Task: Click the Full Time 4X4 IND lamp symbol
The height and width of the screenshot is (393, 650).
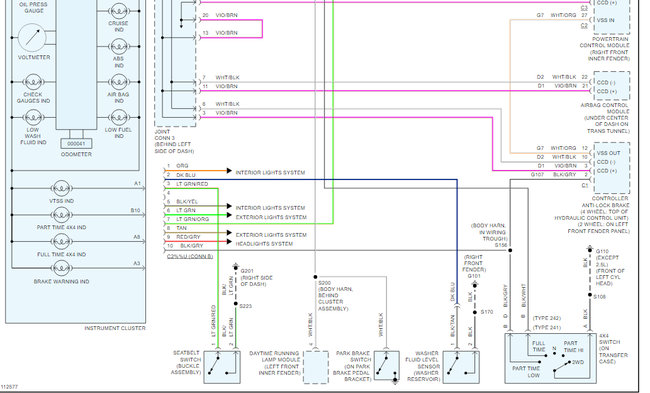Action: [61, 241]
